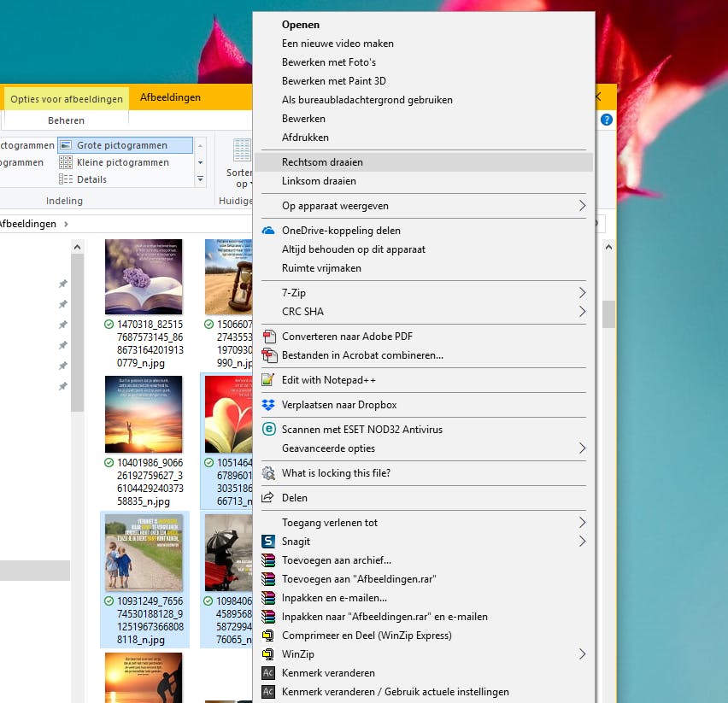Click the Adobe PDF convert icon
728x703 pixels.
268,337
